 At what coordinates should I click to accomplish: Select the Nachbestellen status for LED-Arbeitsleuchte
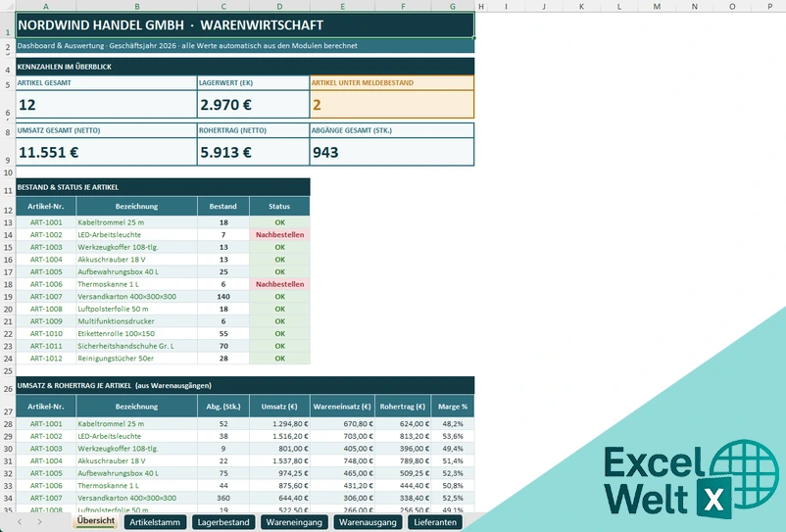(279, 235)
